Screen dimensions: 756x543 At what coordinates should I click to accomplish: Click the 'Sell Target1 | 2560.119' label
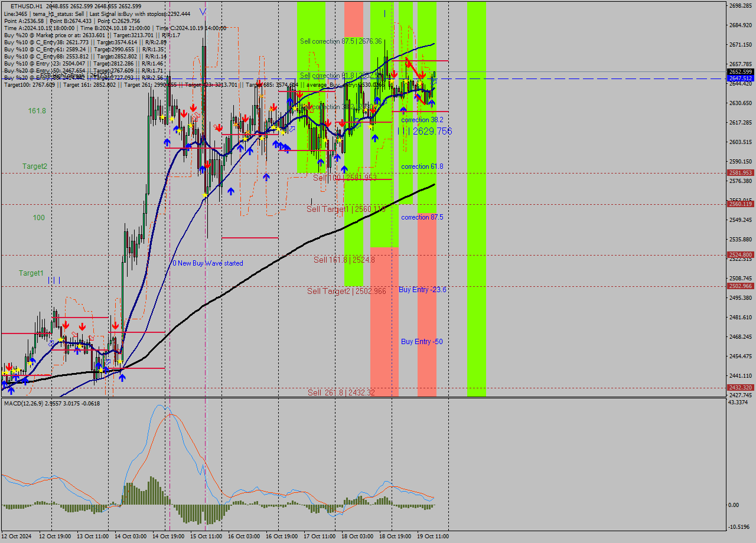click(x=346, y=209)
